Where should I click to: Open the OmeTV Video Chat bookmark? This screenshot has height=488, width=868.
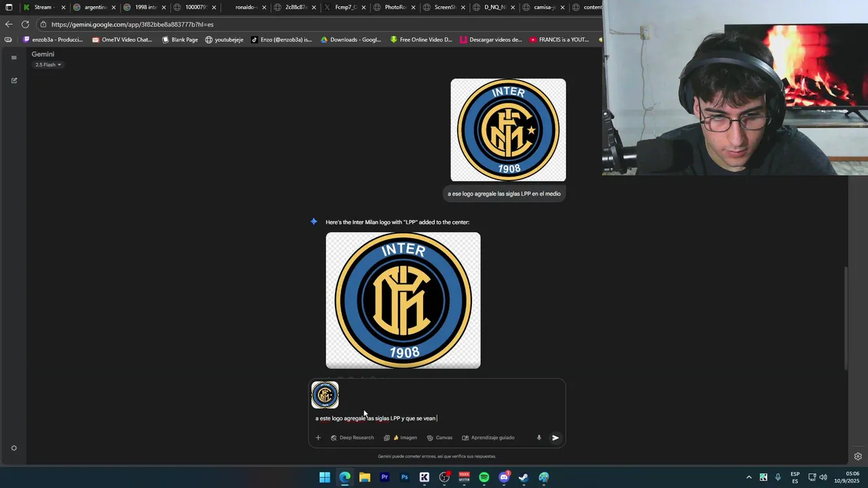[122, 40]
